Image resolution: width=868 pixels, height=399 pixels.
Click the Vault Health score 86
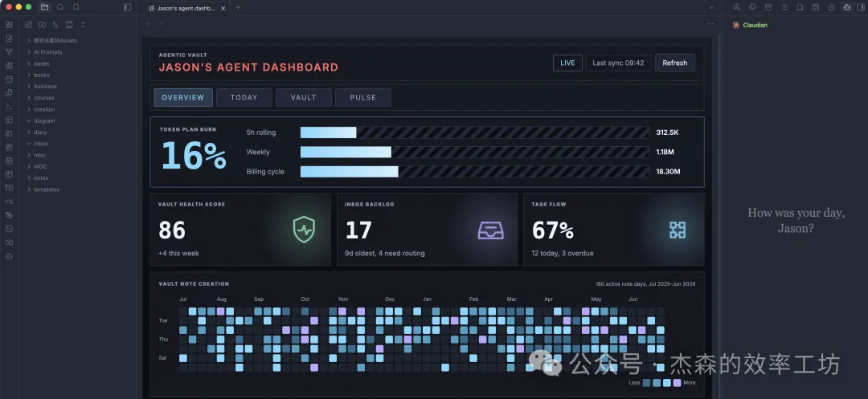point(172,230)
